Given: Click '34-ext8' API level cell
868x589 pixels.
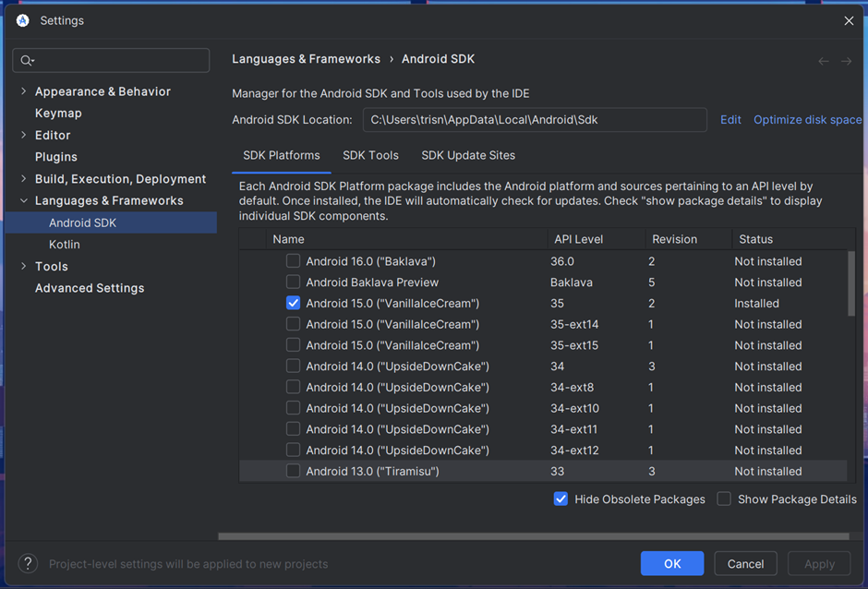Looking at the screenshot, I should tap(573, 388).
